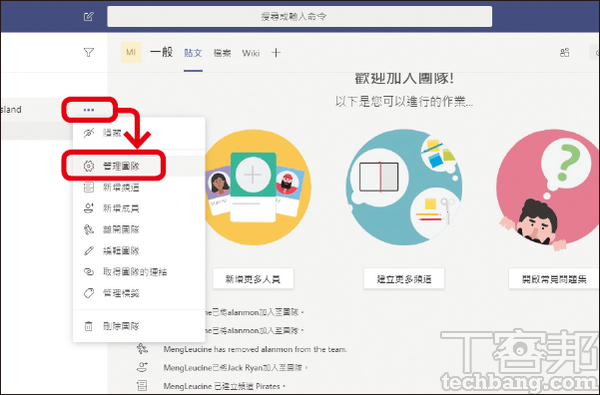Select 新增成員 menu entry

point(139,208)
